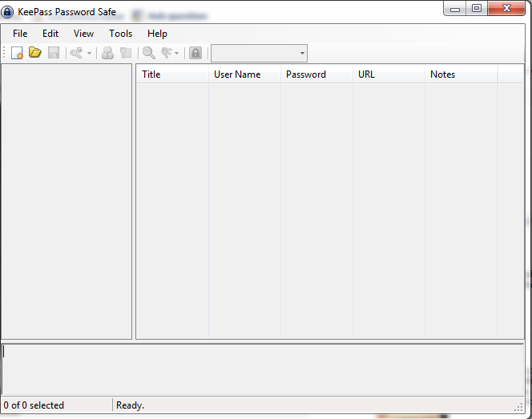Open the Help menu

point(157,34)
